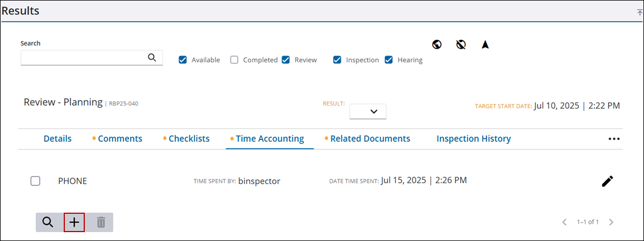Go to next page of results
Viewport: 644px width, 241px height.
tap(611, 222)
